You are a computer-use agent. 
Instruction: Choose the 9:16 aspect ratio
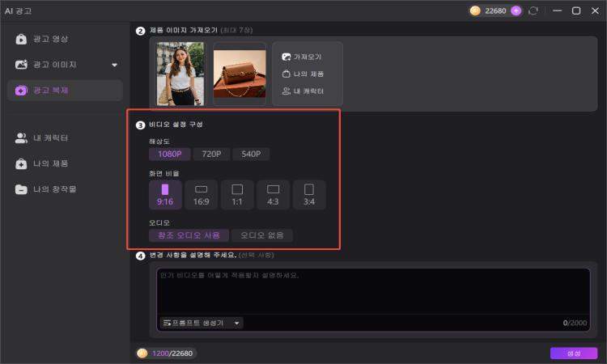click(165, 195)
